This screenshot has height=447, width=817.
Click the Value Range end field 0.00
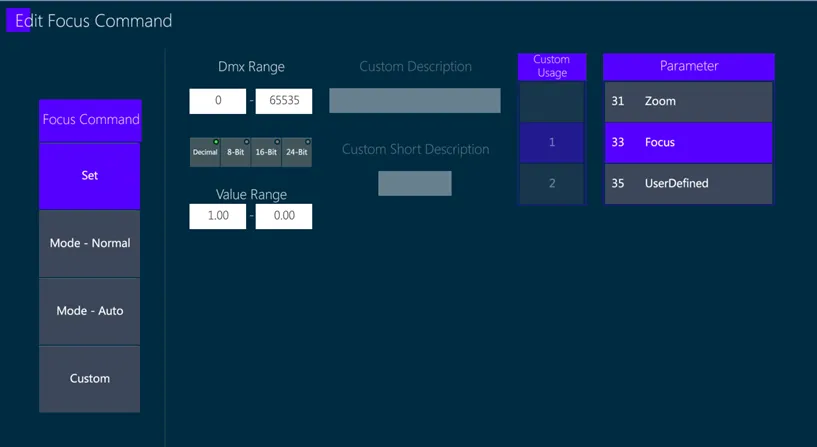[x=284, y=216]
